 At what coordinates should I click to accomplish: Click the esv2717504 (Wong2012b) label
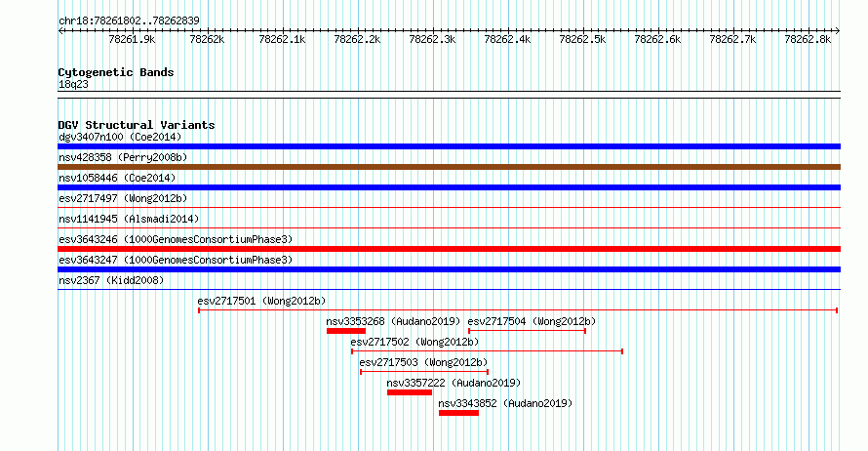pos(532,321)
